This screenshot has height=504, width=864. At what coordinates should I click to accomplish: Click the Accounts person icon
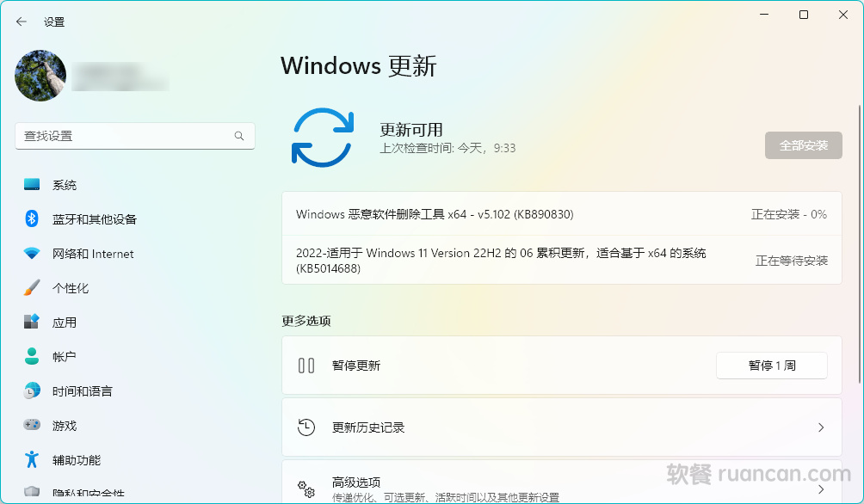tap(32, 356)
